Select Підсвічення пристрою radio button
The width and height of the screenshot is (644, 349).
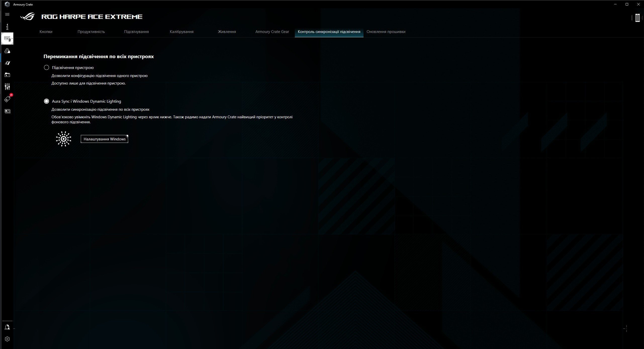tap(47, 67)
